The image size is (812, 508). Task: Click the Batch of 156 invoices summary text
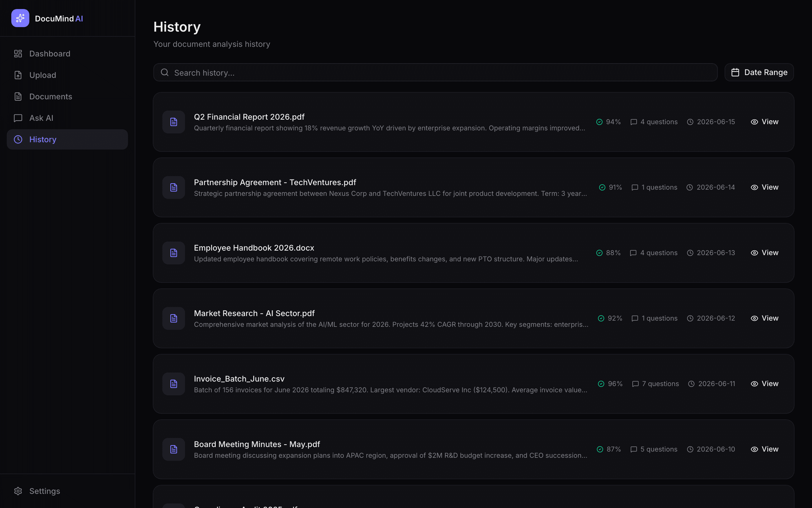coord(390,390)
